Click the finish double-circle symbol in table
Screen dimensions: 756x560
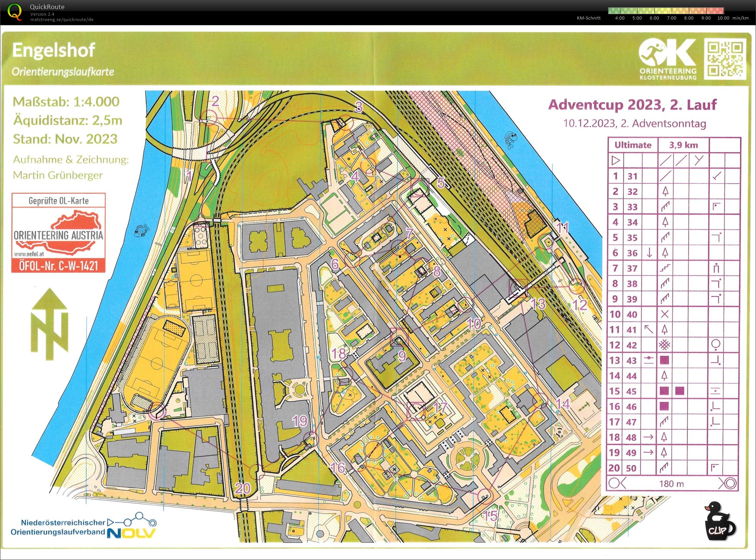[731, 483]
